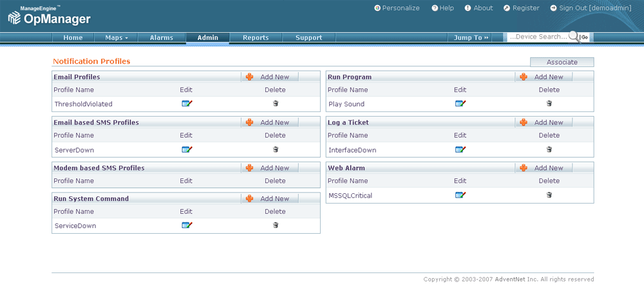Expand the Jump To menu

coord(471,38)
